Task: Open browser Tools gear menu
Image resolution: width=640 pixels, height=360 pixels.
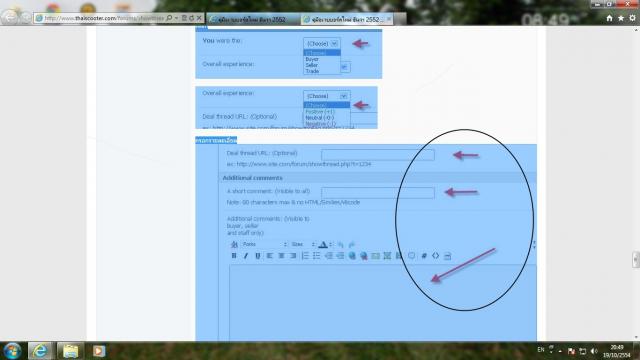Action: [632, 18]
